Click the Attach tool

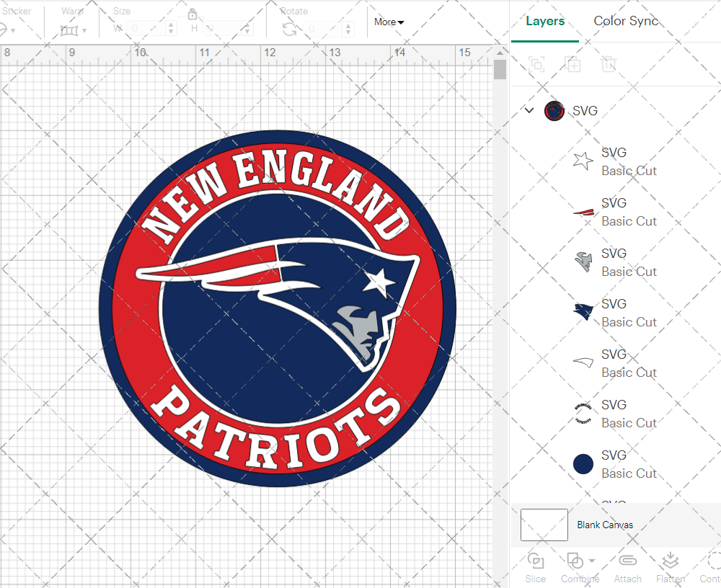click(x=628, y=569)
